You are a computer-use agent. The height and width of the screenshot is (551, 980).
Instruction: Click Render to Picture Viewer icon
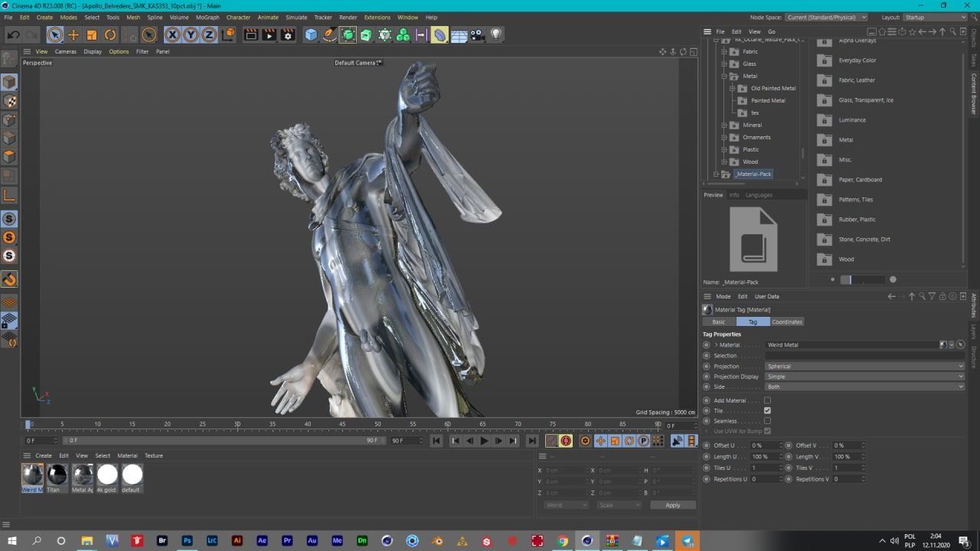pos(269,34)
